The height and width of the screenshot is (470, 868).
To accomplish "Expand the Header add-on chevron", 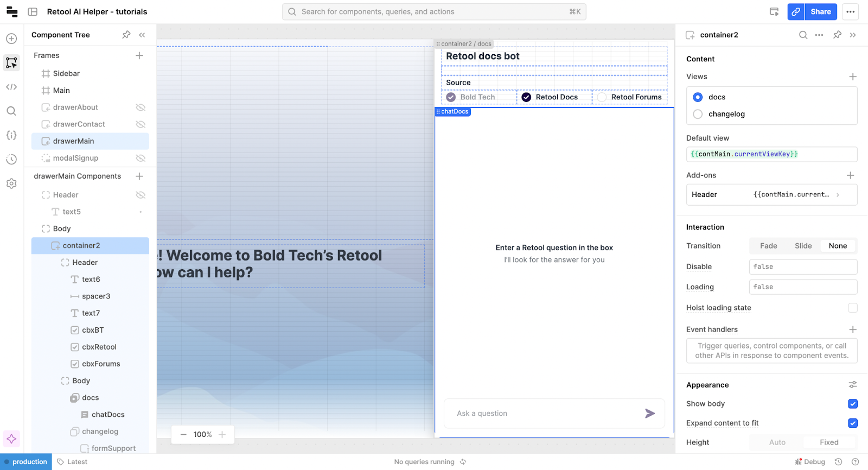I will click(x=838, y=195).
